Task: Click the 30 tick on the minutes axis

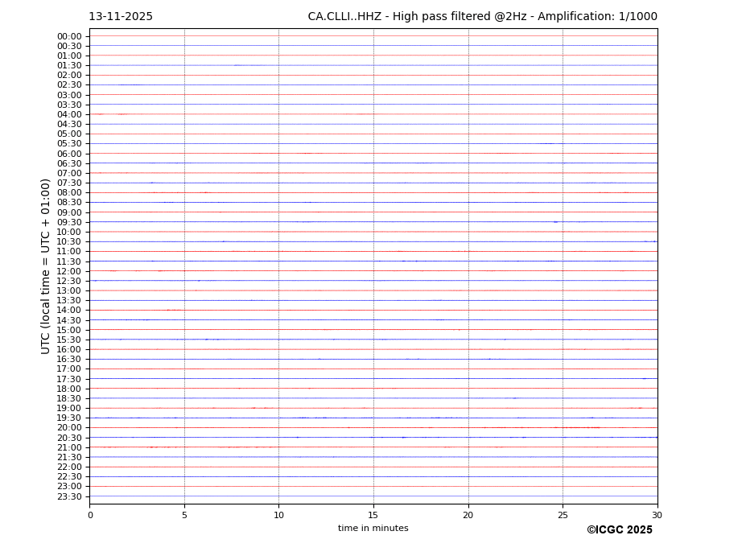Action: tap(657, 515)
